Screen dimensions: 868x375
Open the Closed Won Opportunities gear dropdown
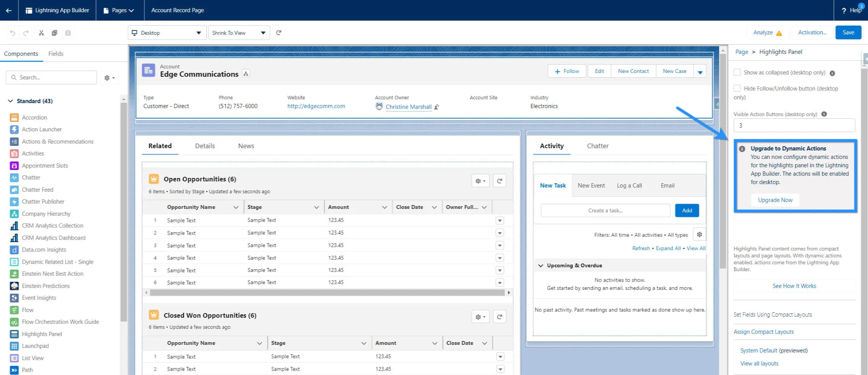click(x=480, y=317)
